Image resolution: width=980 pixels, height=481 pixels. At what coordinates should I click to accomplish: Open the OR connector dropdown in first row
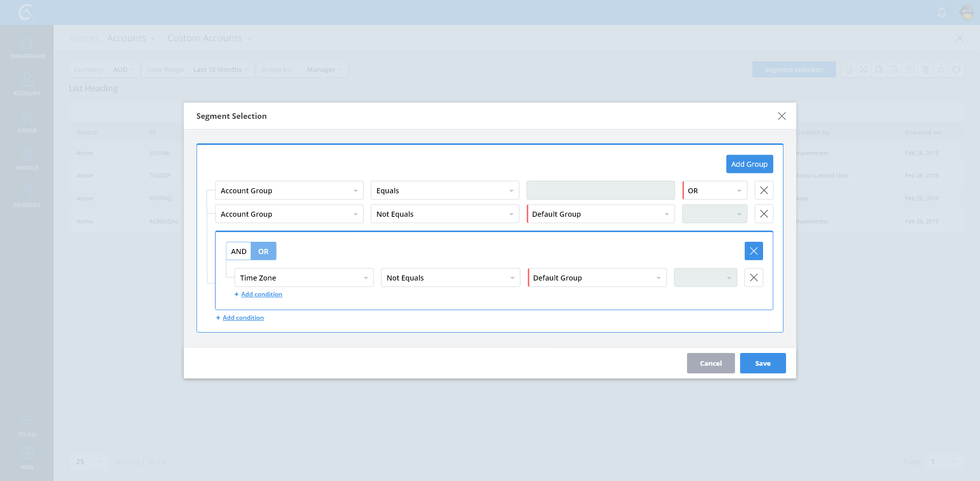[715, 191]
